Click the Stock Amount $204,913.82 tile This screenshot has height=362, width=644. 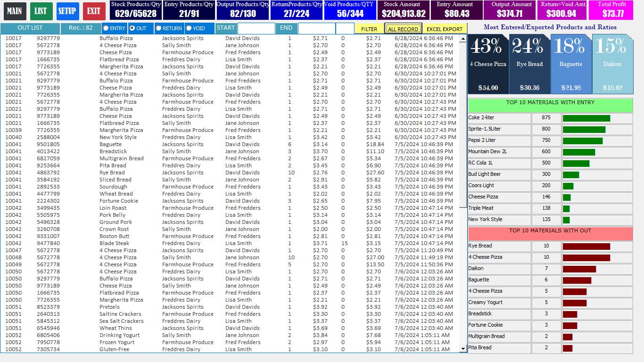click(404, 10)
